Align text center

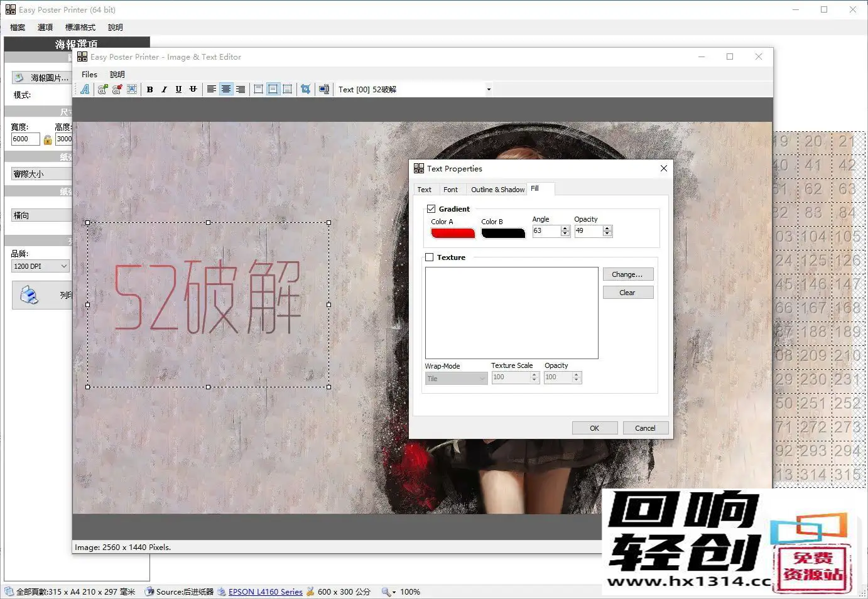coord(226,89)
